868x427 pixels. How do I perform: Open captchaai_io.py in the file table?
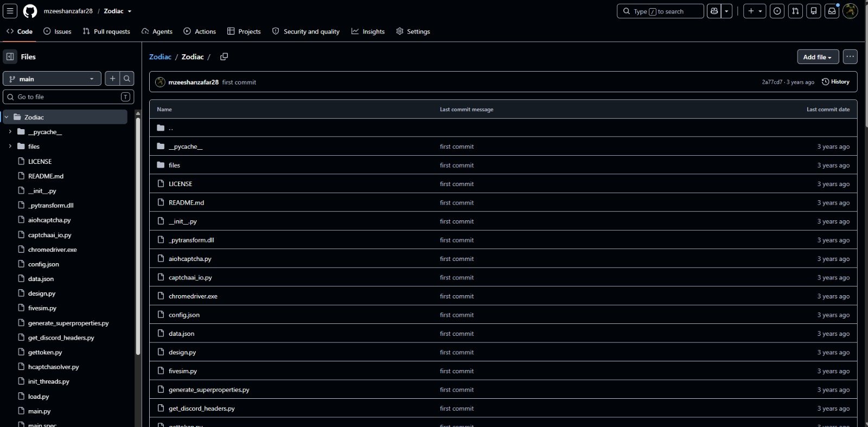190,277
